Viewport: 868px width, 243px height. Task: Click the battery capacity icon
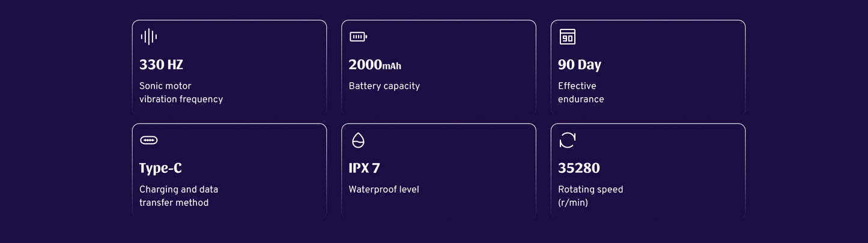(358, 37)
